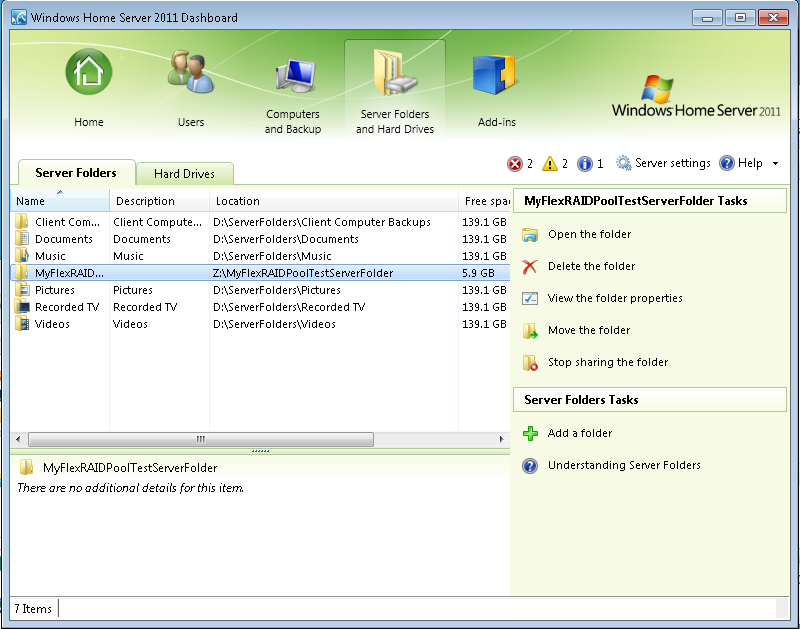
Task: Click the MyFlexRAID folder icon in list
Action: tap(22, 273)
